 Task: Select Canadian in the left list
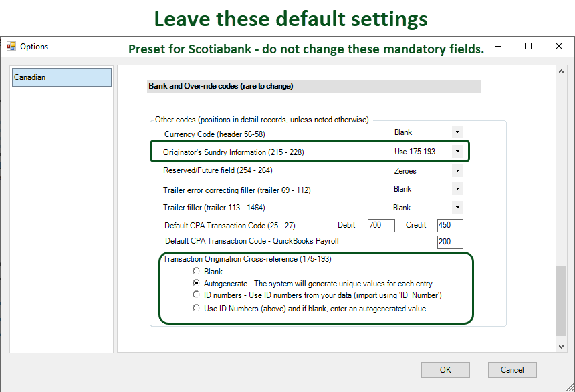[x=61, y=77]
